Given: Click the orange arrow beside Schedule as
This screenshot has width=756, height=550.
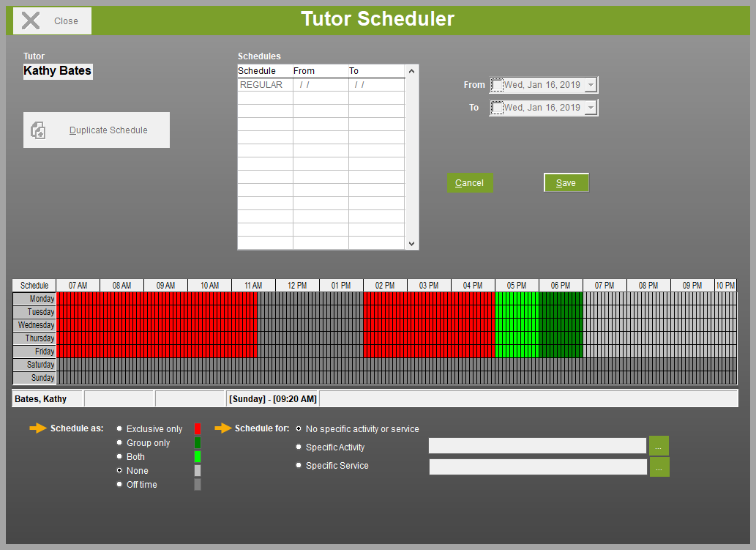Looking at the screenshot, I should 38,428.
